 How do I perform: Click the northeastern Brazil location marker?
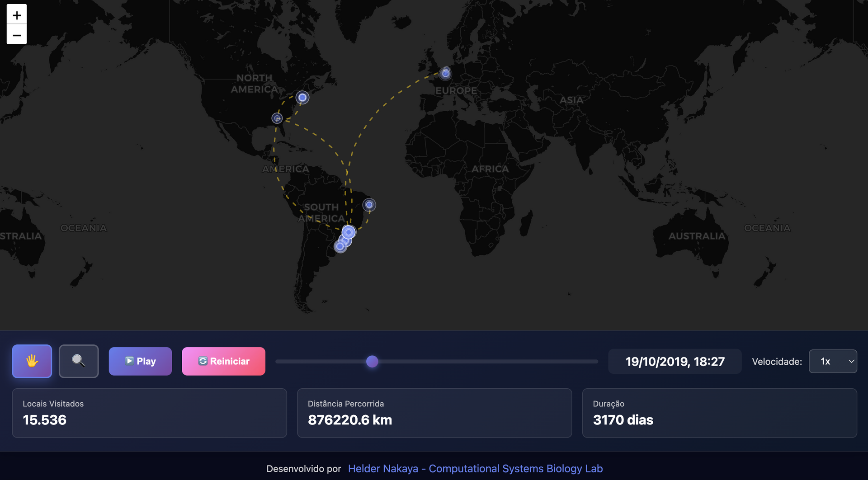369,205
